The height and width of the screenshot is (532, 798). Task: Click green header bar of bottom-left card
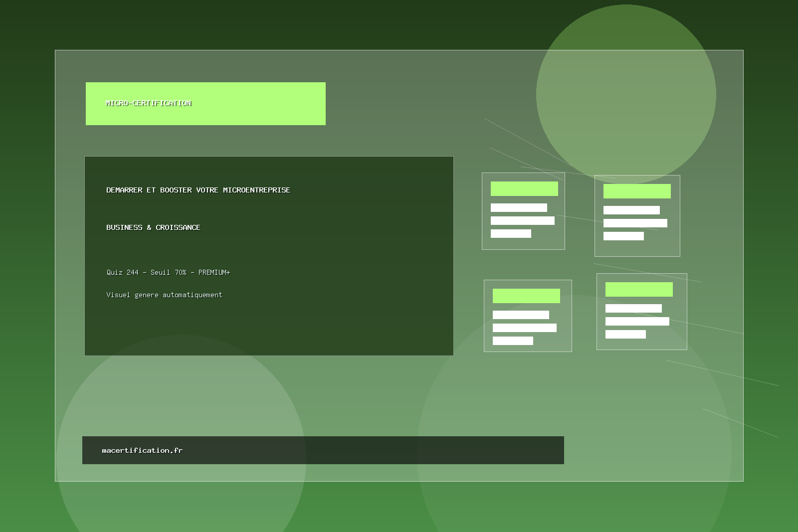point(526,296)
